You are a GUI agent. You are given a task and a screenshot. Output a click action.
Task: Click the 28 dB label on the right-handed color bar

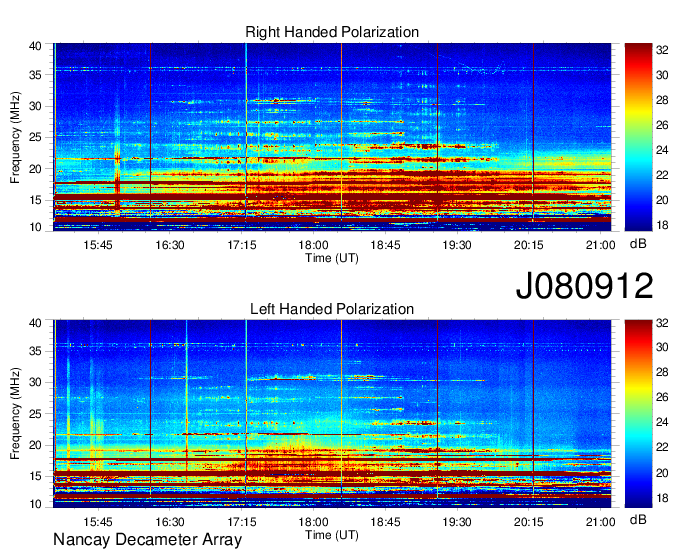[x=662, y=100]
